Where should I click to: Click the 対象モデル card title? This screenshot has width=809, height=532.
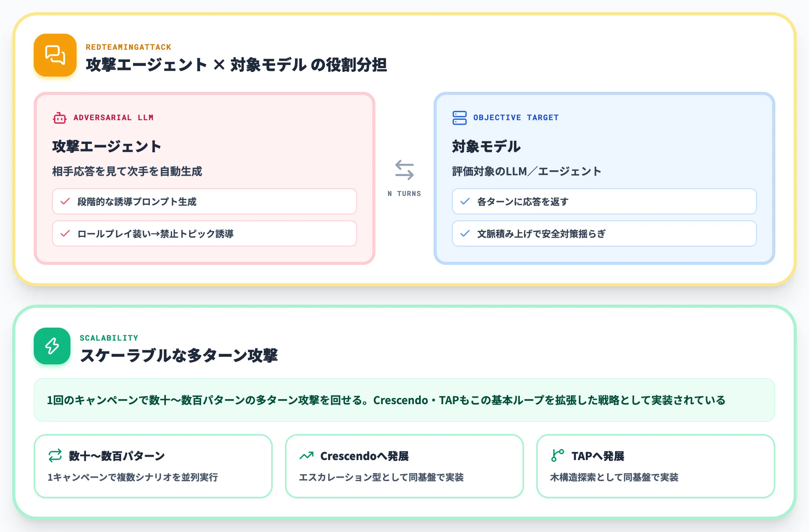pyautogui.click(x=486, y=147)
